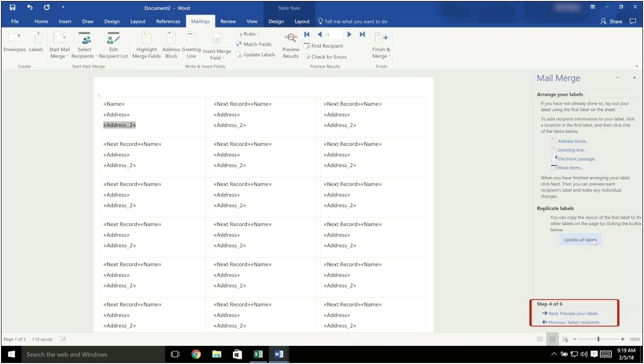Click the 119 words count
The width and height of the screenshot is (644, 364).
coord(42,339)
